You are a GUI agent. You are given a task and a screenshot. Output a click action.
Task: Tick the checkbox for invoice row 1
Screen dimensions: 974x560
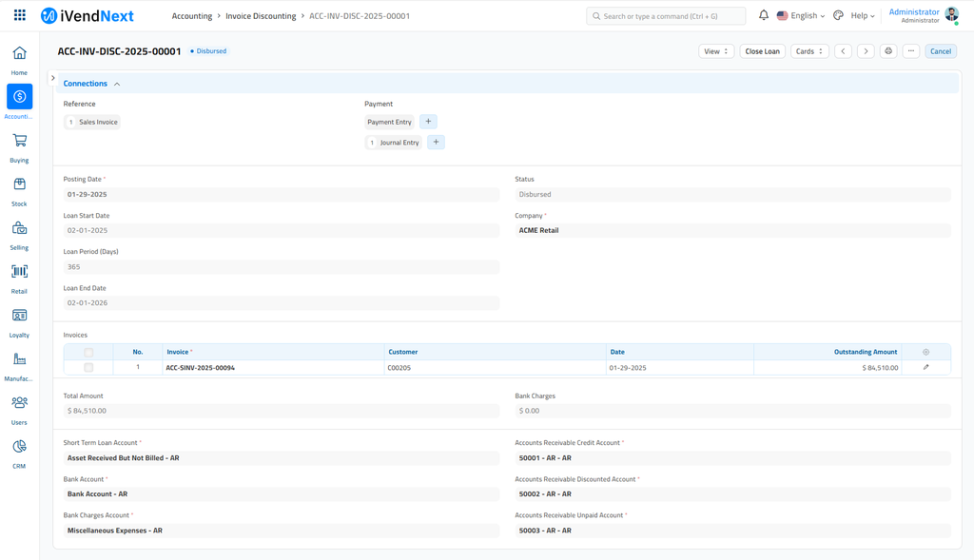coord(88,367)
